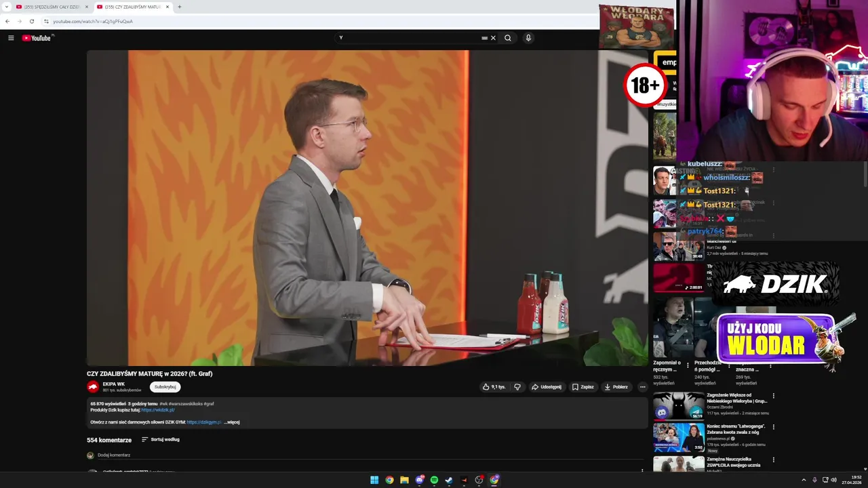This screenshot has width=868, height=488.
Task: Click the YouTube search magnifier button
Action: 507,38
